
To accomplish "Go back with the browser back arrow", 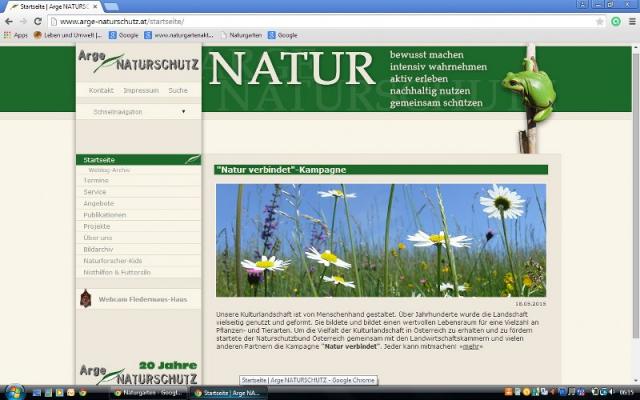I will [9, 22].
